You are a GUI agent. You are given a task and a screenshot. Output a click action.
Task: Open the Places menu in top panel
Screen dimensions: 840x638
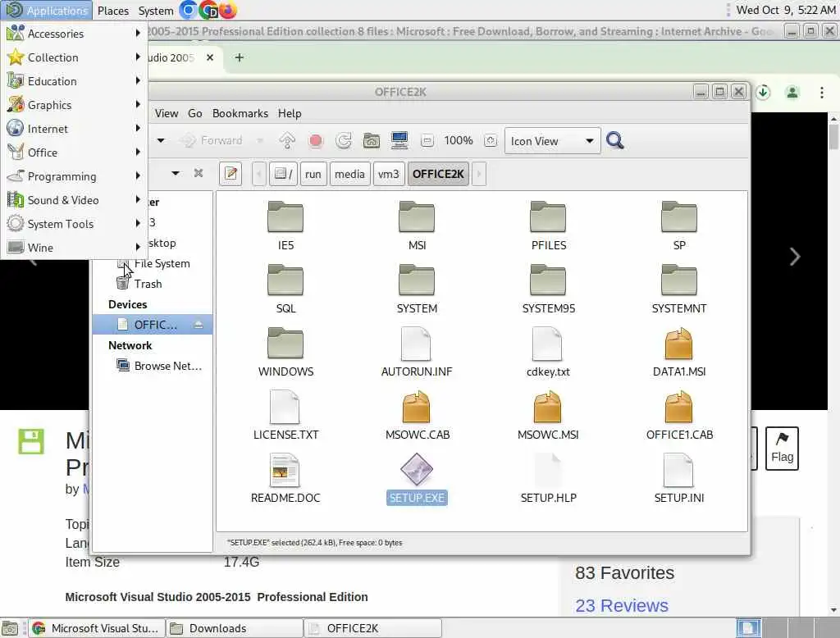pyautogui.click(x=113, y=10)
